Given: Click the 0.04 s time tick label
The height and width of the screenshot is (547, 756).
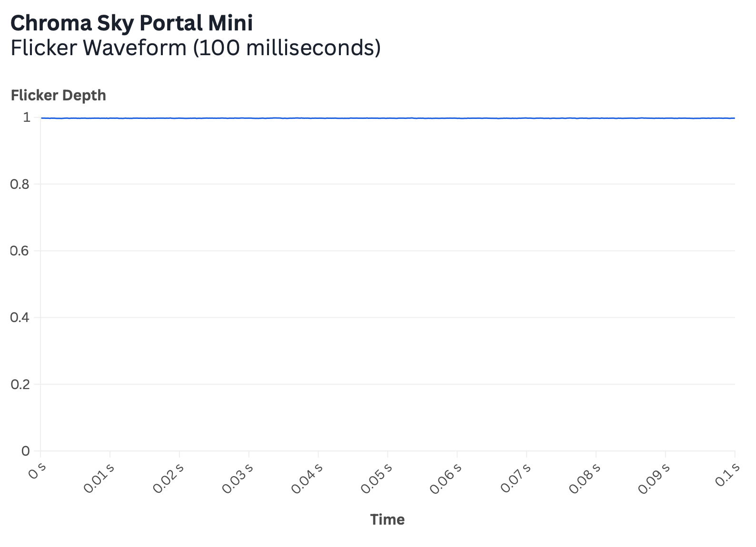Looking at the screenshot, I should [307, 478].
